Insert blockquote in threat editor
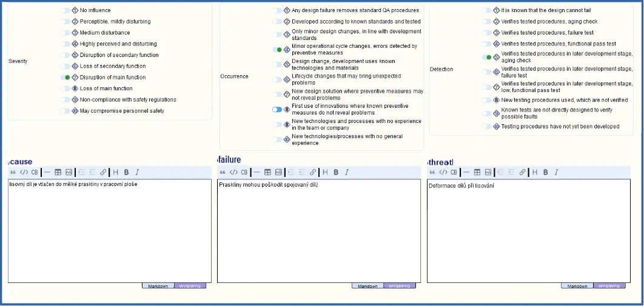 432,172
